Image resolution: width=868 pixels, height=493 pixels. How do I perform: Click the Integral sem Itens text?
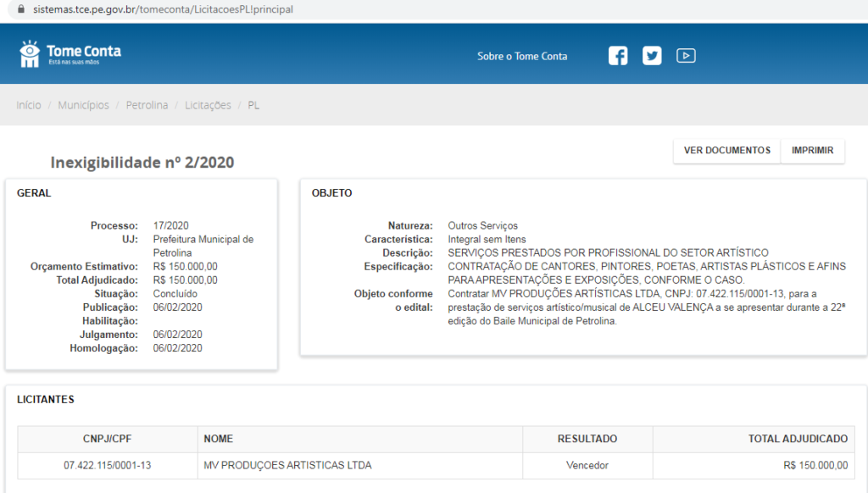[x=487, y=240]
